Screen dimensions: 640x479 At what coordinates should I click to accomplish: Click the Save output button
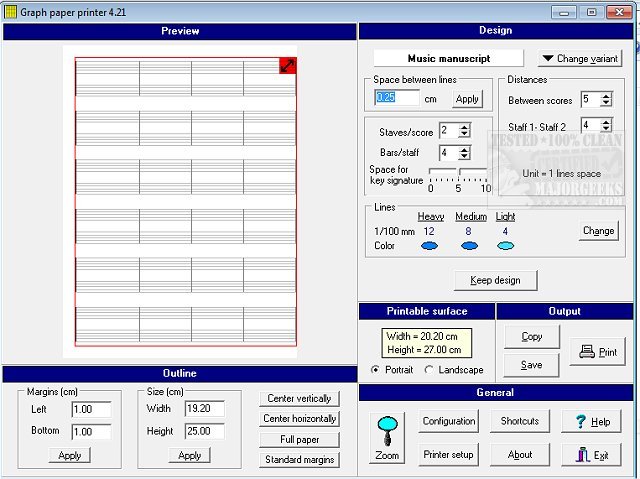coord(532,365)
